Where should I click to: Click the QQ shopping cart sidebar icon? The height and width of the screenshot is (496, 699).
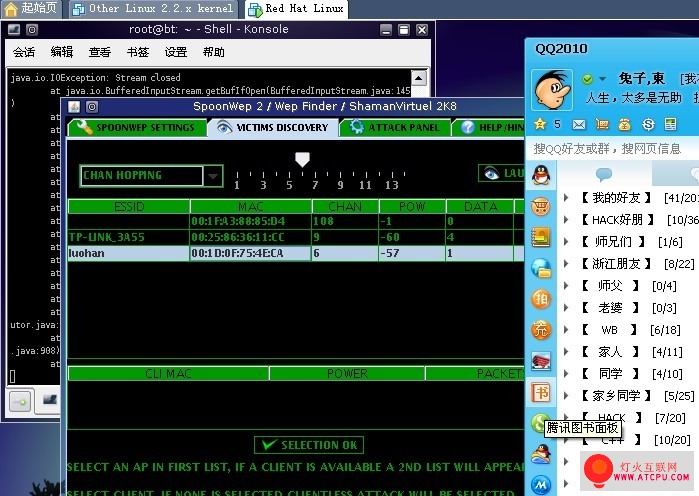point(541,206)
